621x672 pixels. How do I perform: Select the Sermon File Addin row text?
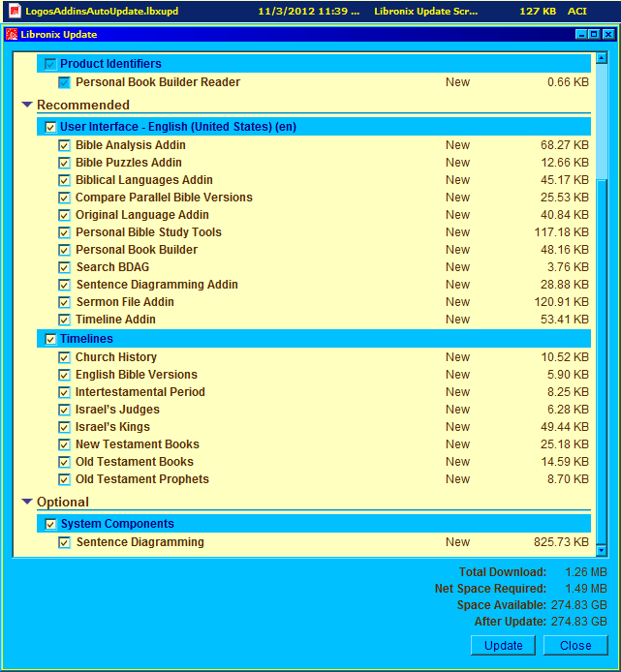coord(125,302)
